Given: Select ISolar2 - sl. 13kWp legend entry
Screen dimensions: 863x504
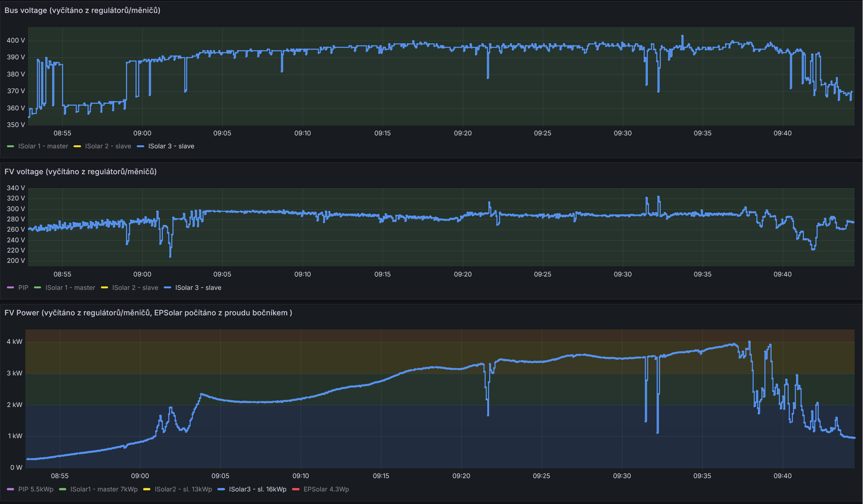Looking at the screenshot, I should pyautogui.click(x=183, y=489).
